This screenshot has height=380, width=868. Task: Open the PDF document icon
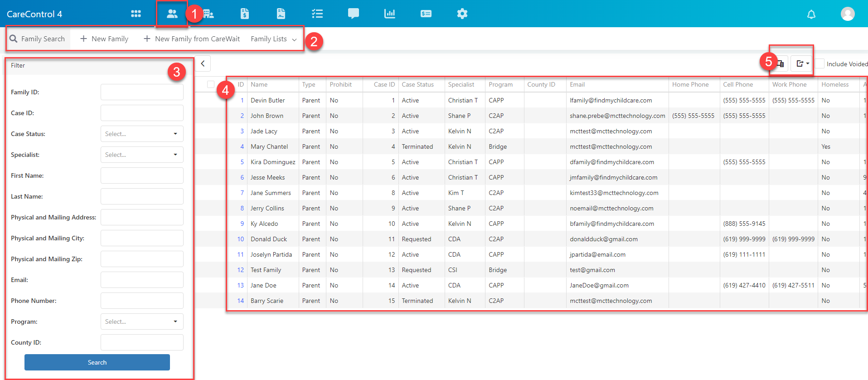point(281,14)
